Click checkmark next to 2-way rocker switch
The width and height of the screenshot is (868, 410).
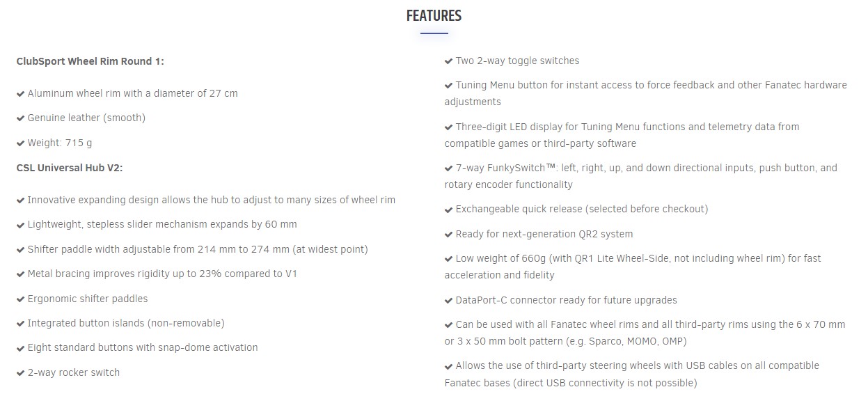coord(21,373)
